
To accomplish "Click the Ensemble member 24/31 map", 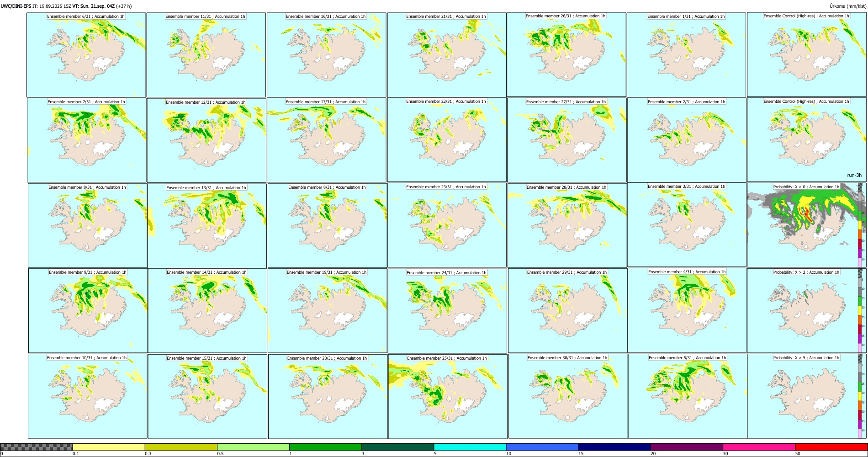I will point(447,311).
